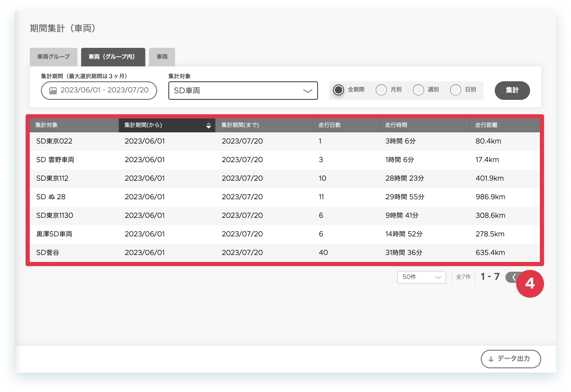Click the 29時間 55分 driving time

coord(405,197)
